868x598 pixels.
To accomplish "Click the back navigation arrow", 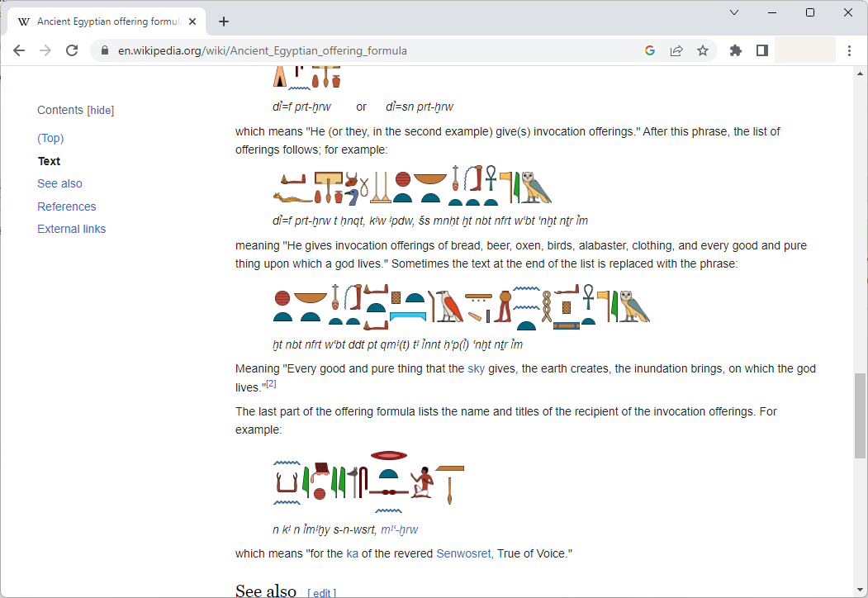I will pyautogui.click(x=19, y=50).
